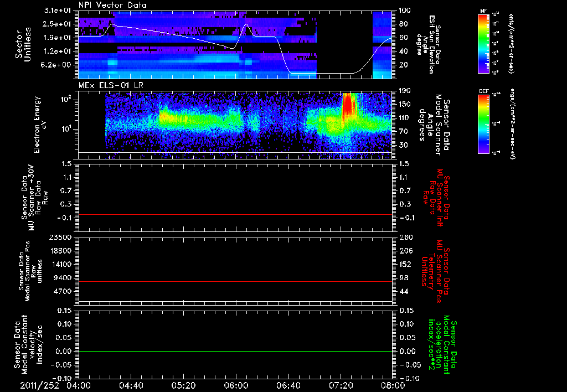Click the '2011/252' date label
Viewport: 567px width, 392px height.
coord(39,385)
